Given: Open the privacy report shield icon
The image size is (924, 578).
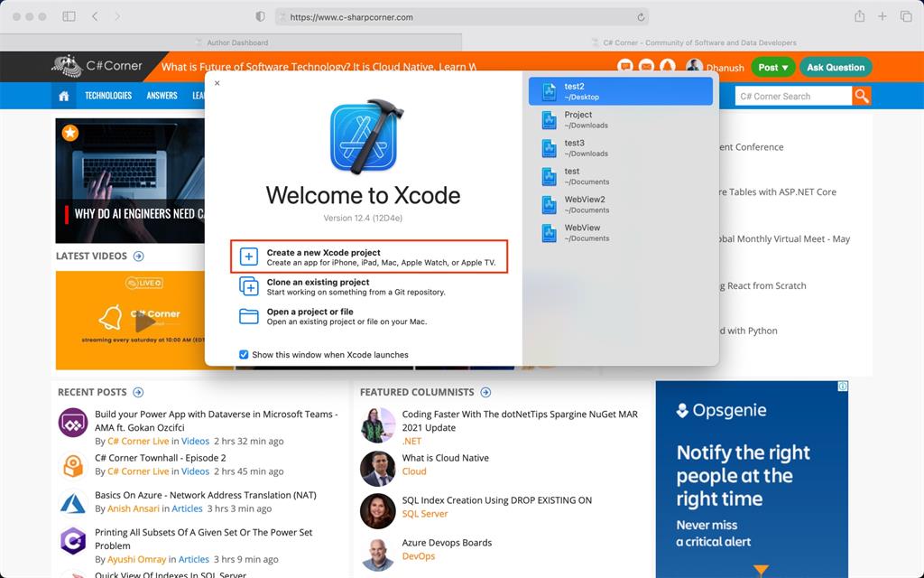Looking at the screenshot, I should click(x=260, y=16).
